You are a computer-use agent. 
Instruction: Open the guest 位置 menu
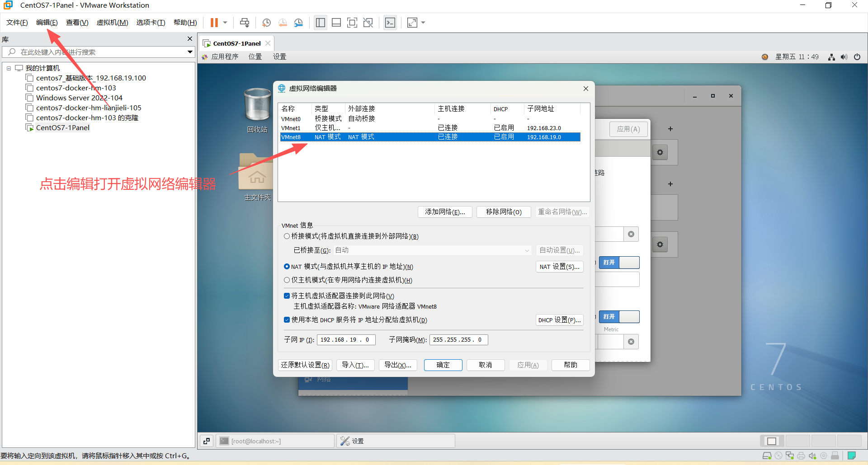tap(255, 56)
